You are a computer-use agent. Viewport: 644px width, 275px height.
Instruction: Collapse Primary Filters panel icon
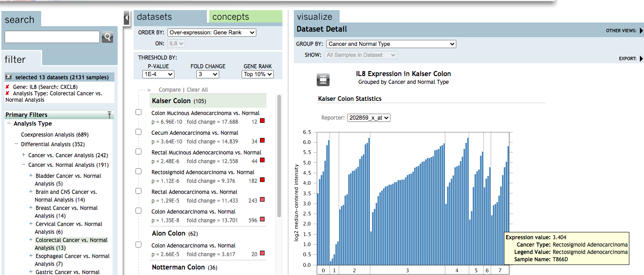click(x=109, y=115)
